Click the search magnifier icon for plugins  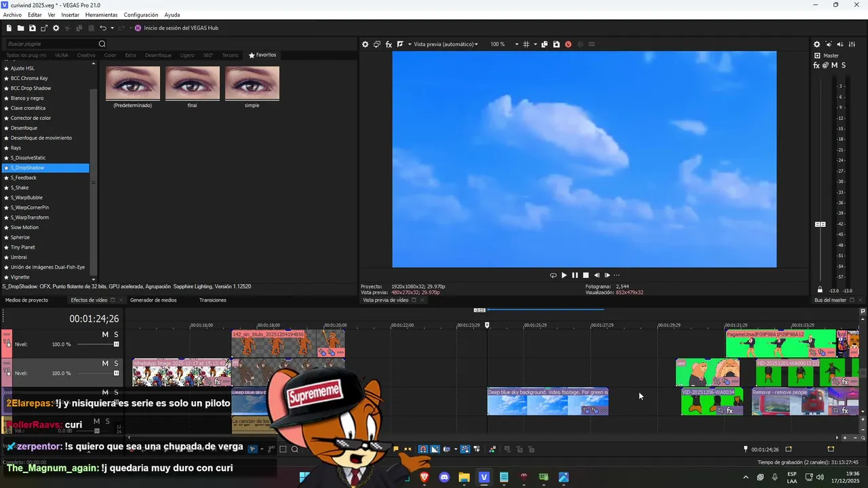[102, 44]
